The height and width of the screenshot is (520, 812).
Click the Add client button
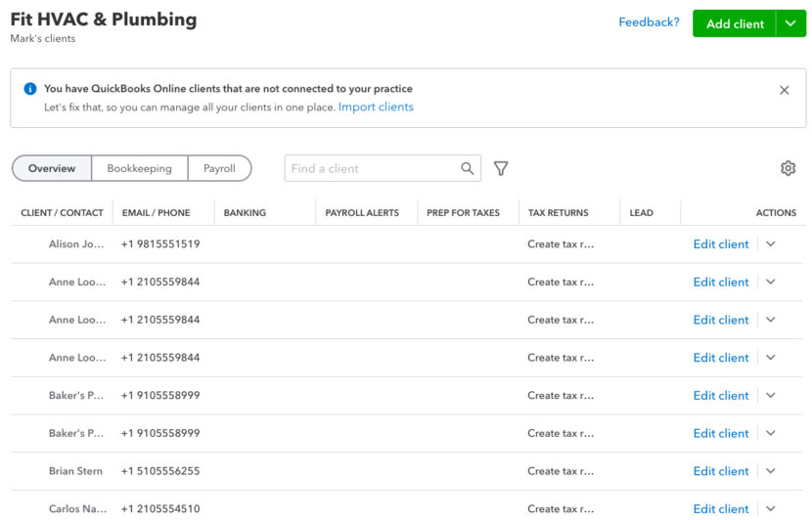[735, 23]
